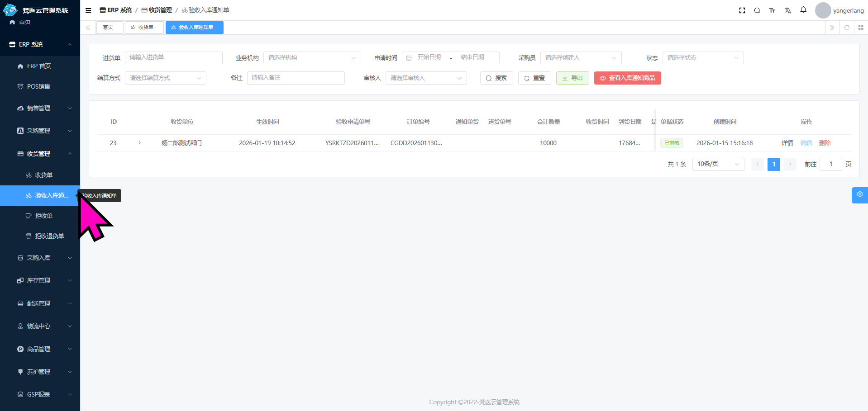Click the fullscreen toggle icon

(742, 10)
